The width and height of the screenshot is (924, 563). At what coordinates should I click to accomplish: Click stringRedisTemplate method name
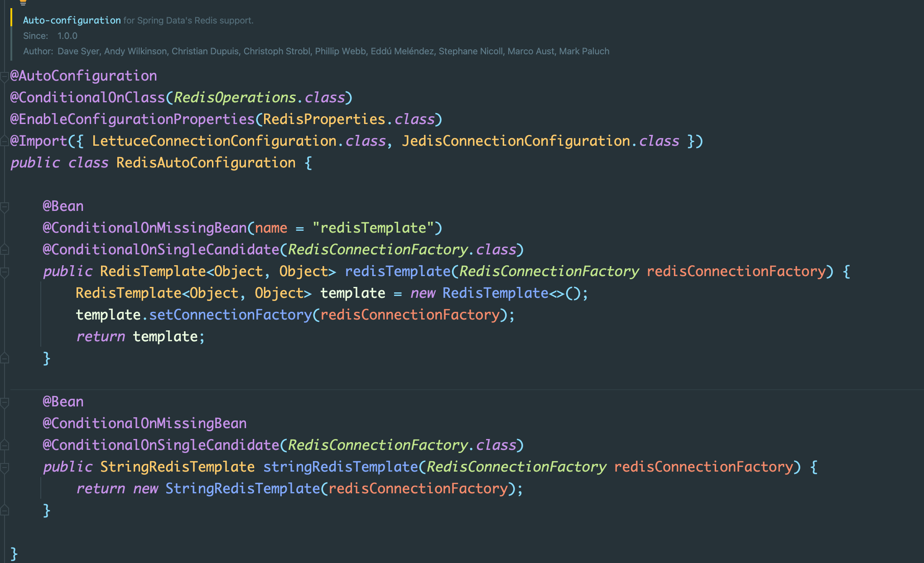[341, 467]
